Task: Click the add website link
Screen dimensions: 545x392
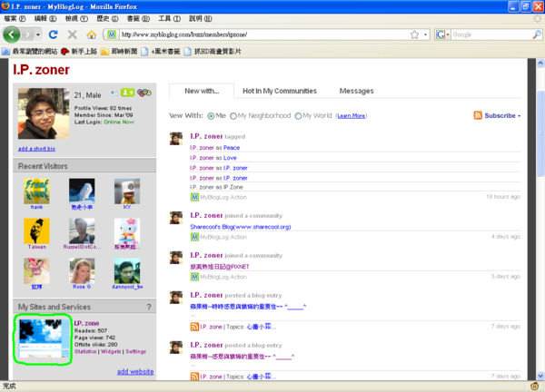Action: point(135,371)
